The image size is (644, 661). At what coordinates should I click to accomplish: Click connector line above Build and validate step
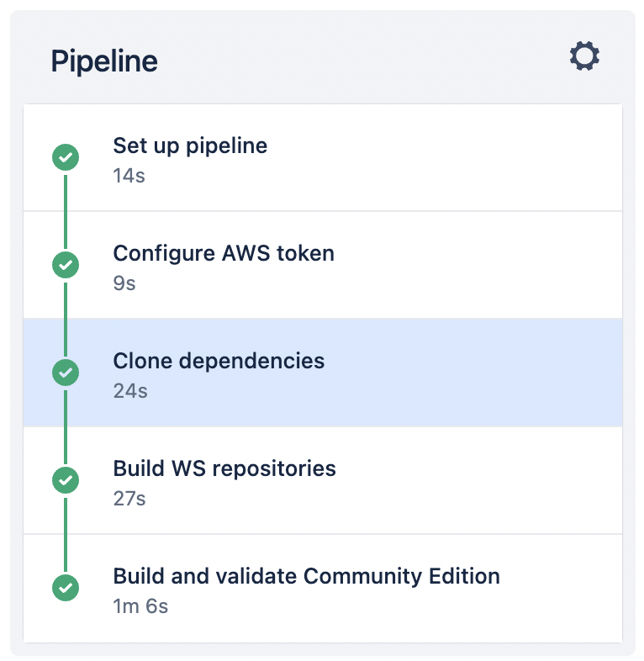[x=66, y=535]
